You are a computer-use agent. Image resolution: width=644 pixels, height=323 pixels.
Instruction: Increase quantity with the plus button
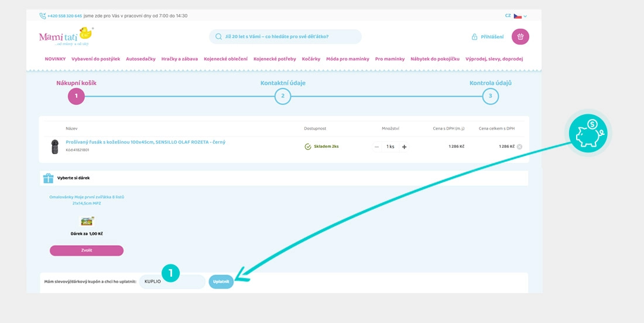pos(404,147)
